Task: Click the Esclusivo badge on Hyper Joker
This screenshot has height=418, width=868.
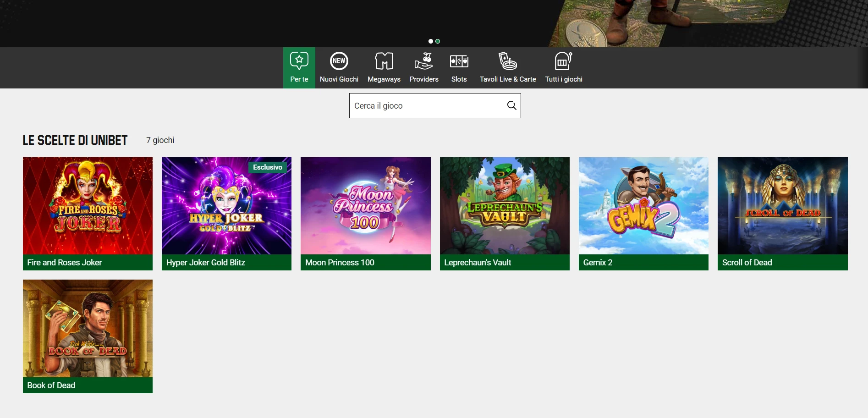Action: (x=268, y=167)
